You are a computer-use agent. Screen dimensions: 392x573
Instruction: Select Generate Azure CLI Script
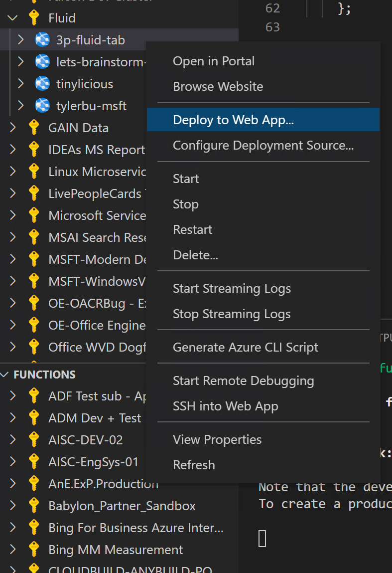[245, 347]
